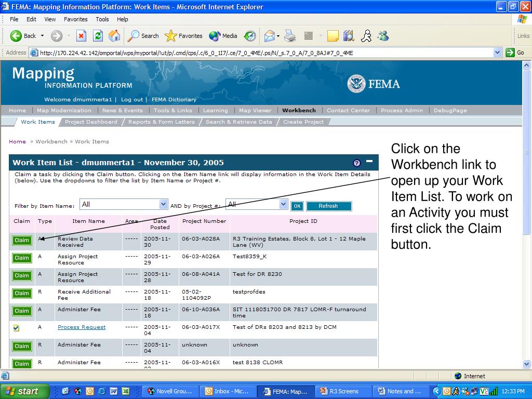The height and width of the screenshot is (399, 532).
Task: Switch to Notes and... taskbar window
Action: pyautogui.click(x=401, y=391)
